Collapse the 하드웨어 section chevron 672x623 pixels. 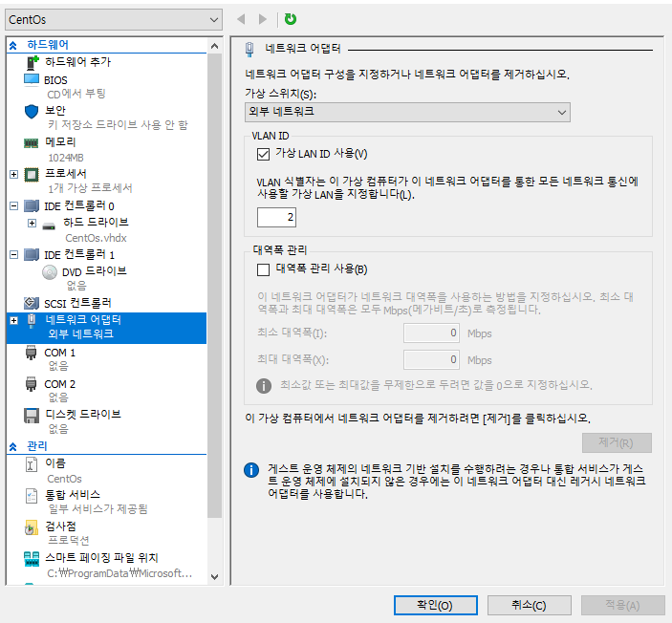click(x=12, y=45)
